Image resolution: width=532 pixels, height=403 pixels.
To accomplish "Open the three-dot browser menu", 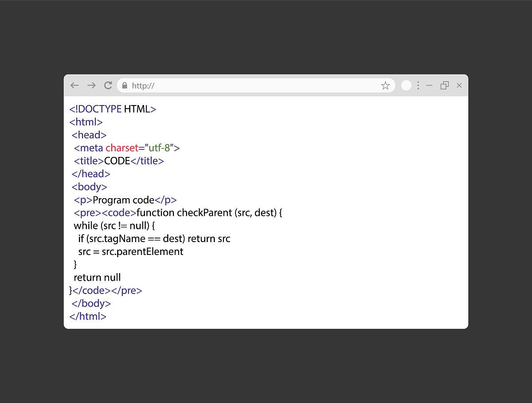I will 418,86.
